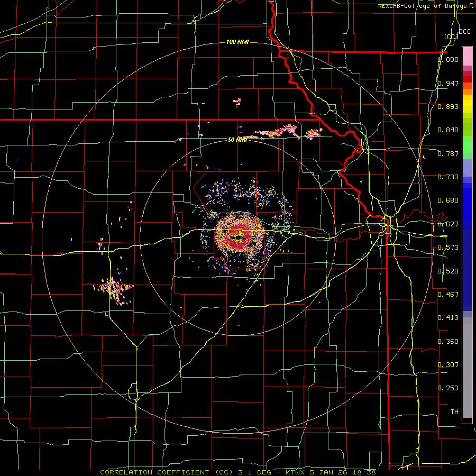Click the 0.307 value on color scale
This screenshot has width=476, height=476.
(x=448, y=364)
